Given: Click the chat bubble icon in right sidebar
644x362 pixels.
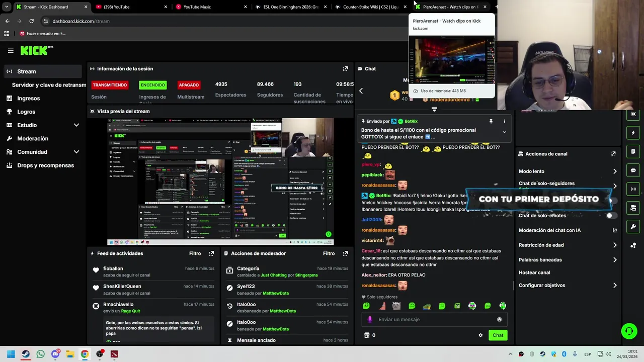Looking at the screenshot, I should (633, 170).
